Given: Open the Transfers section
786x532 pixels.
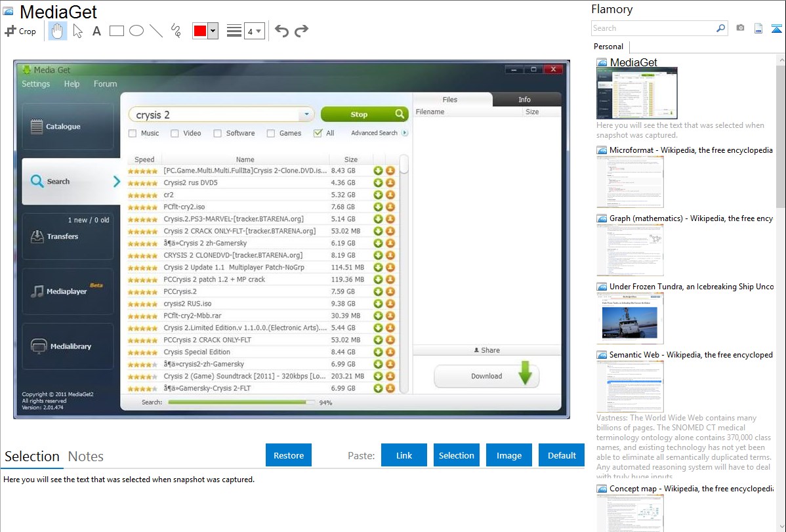Looking at the screenshot, I should (x=68, y=236).
